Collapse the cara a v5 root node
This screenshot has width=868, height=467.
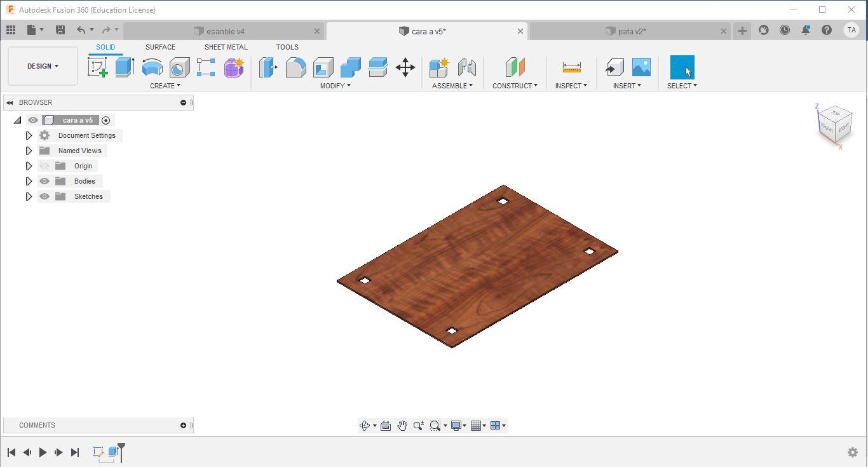pyautogui.click(x=18, y=120)
